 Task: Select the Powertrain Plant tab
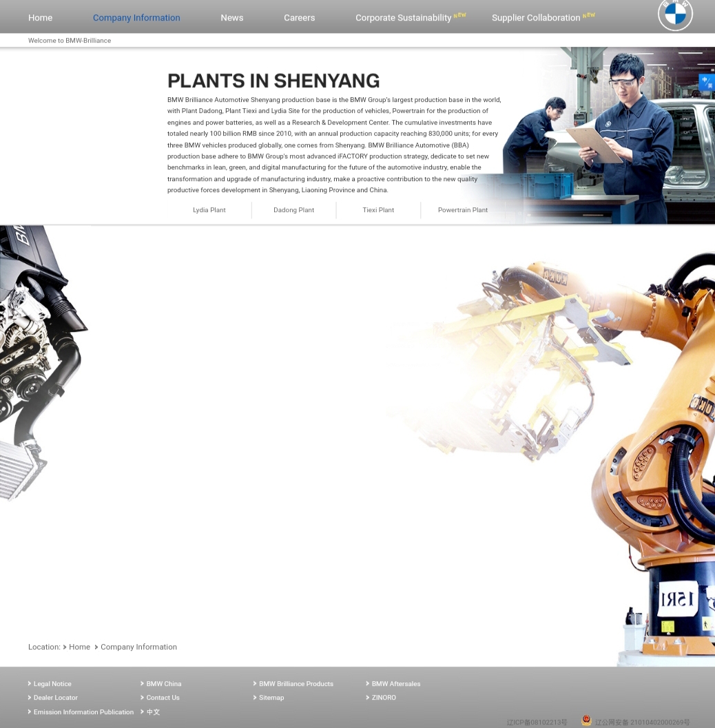pyautogui.click(x=463, y=210)
